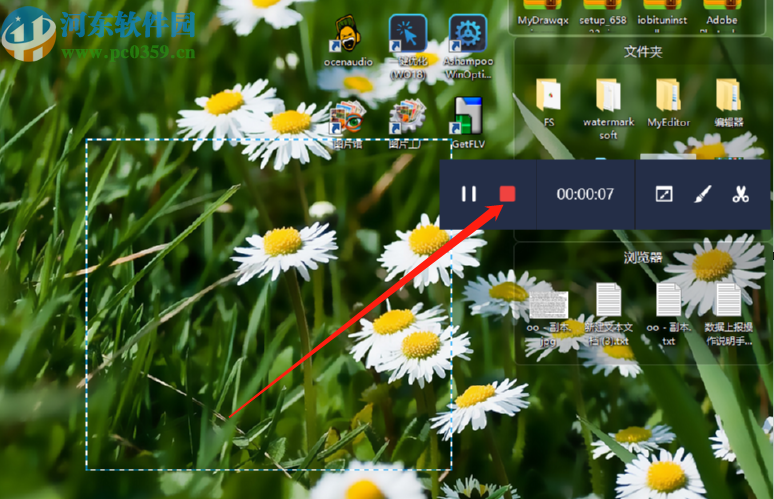Click the 00:00:07 recording timer
774x499 pixels.
(x=585, y=194)
